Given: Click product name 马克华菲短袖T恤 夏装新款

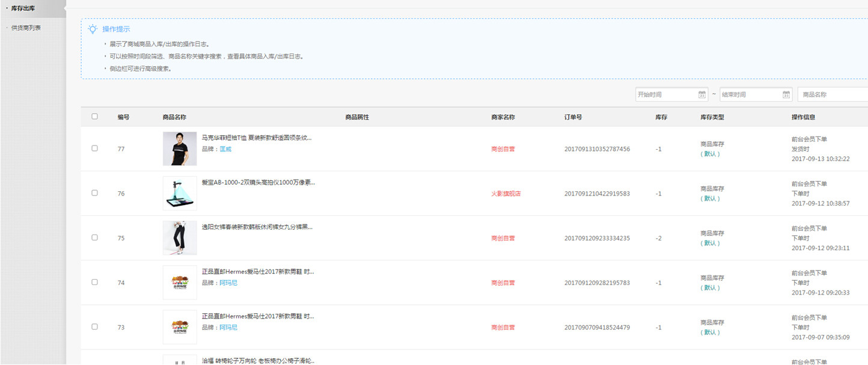Looking at the screenshot, I should [258, 138].
